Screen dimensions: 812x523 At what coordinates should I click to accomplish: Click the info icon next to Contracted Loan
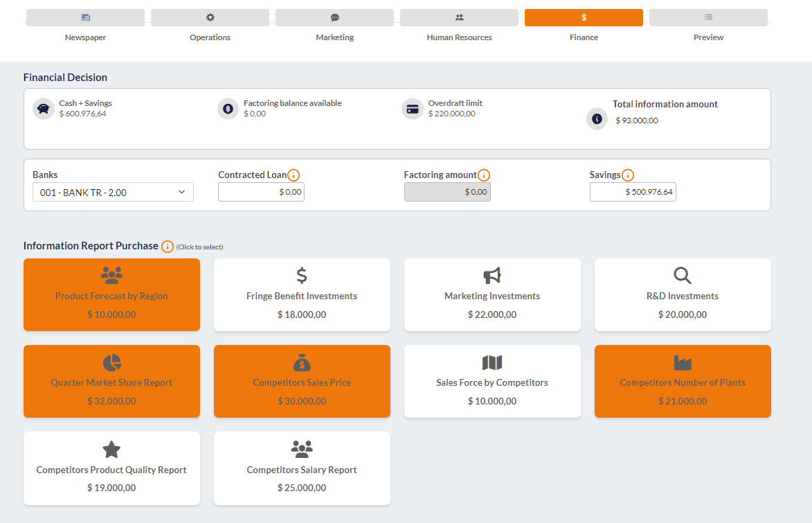point(294,175)
